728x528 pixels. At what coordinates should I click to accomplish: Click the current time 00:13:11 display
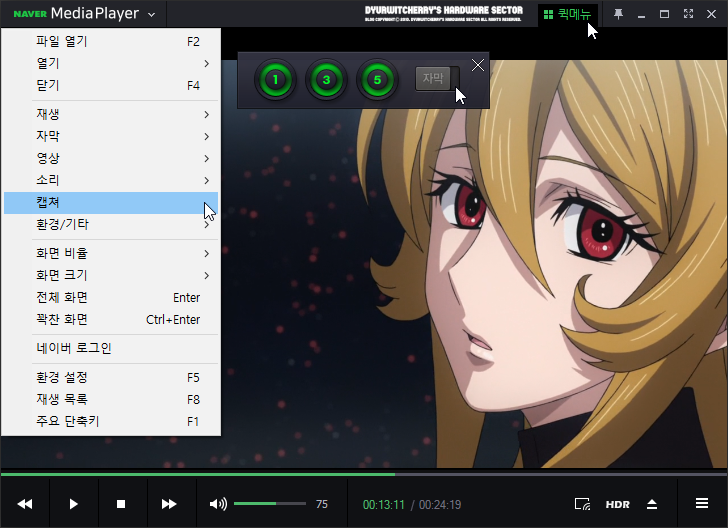(x=384, y=505)
